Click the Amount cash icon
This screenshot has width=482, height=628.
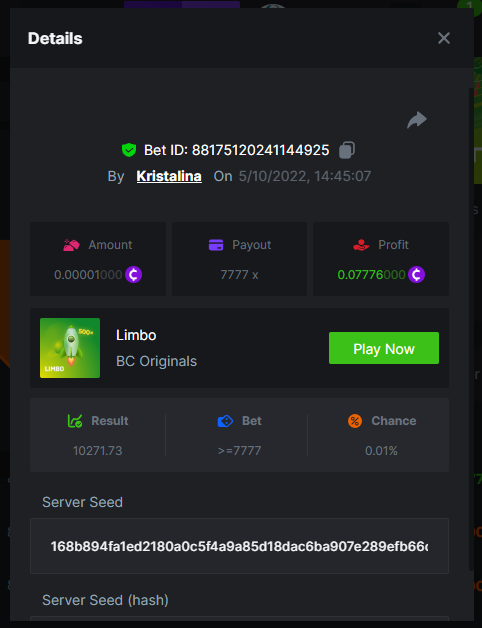point(71,245)
